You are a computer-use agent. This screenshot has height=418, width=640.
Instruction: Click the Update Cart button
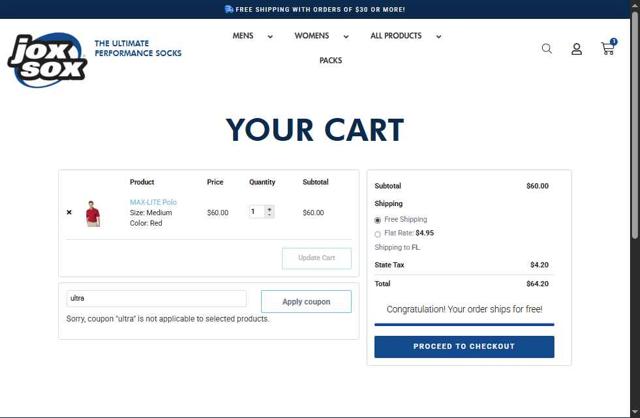pyautogui.click(x=317, y=258)
